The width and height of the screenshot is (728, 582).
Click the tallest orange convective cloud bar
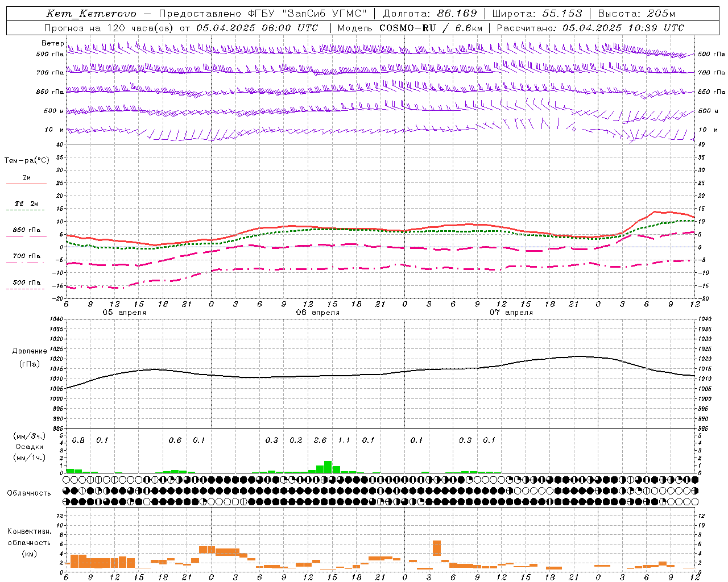[437, 548]
